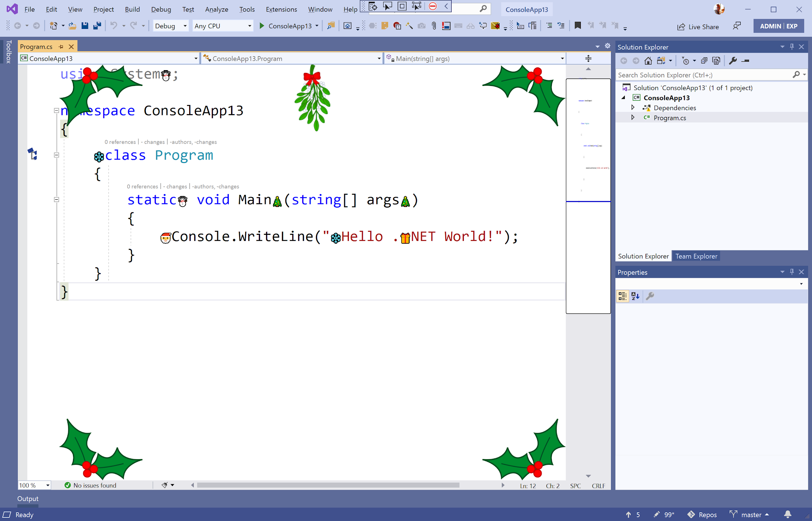812x521 pixels.
Task: Open the Extensions menu
Action: (x=282, y=9)
